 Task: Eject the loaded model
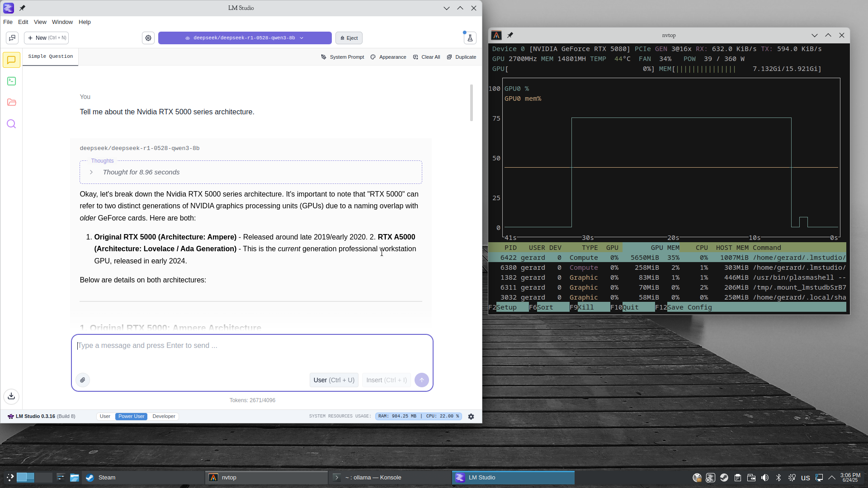click(x=349, y=38)
